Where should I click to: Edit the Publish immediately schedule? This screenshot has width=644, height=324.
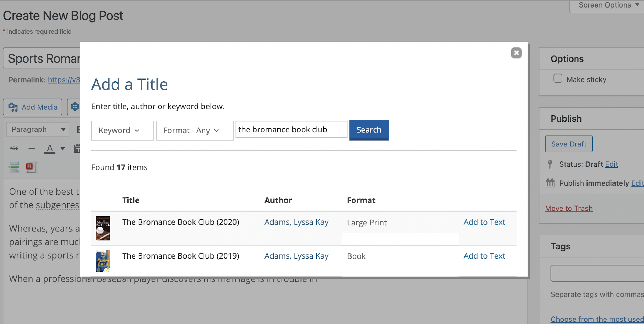point(638,183)
